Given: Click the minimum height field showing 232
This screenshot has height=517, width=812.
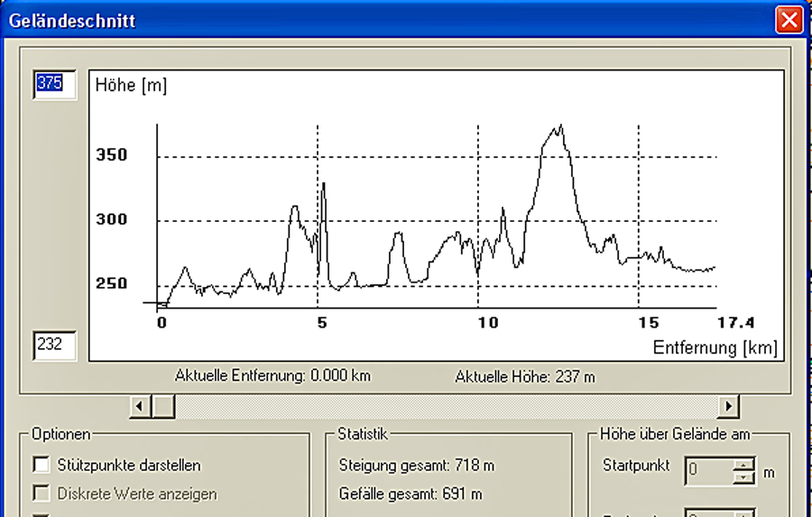Looking at the screenshot, I should [x=54, y=344].
